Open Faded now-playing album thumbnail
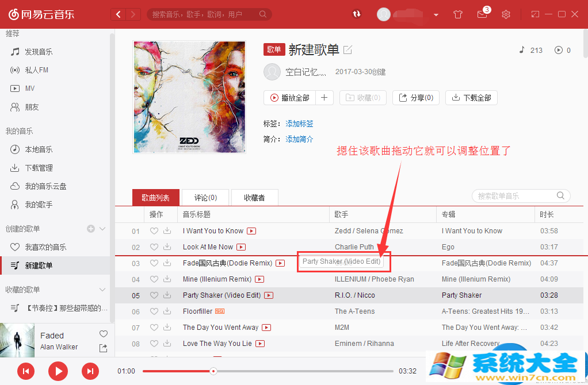 tap(17, 340)
